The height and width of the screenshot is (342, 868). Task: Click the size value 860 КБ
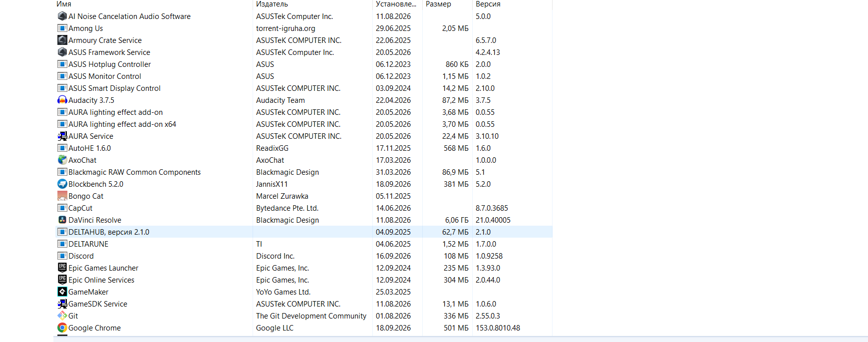click(457, 64)
